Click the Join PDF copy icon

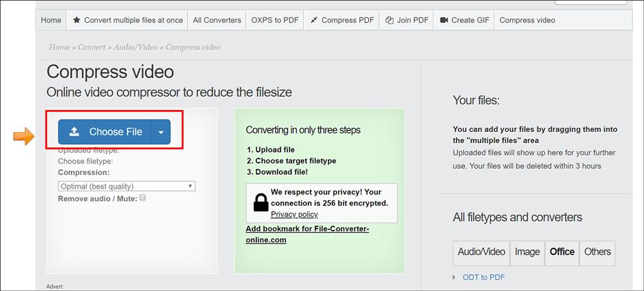(x=390, y=20)
